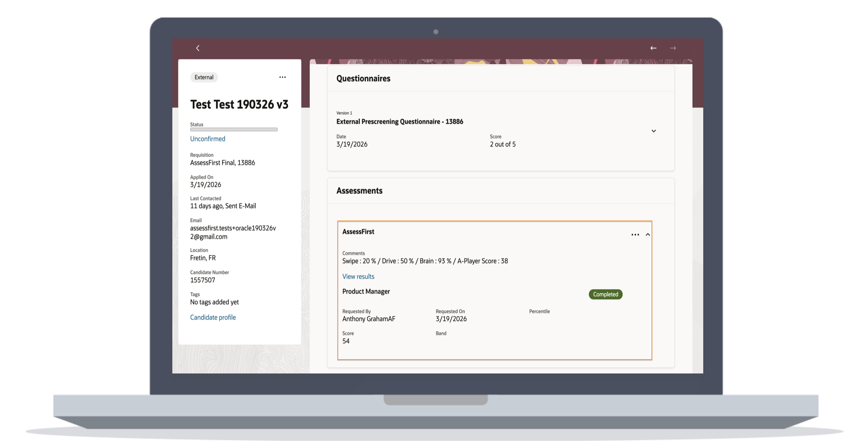This screenshot has height=448, width=868.
Task: Go to previous candidate with left arrow
Action: [653, 48]
